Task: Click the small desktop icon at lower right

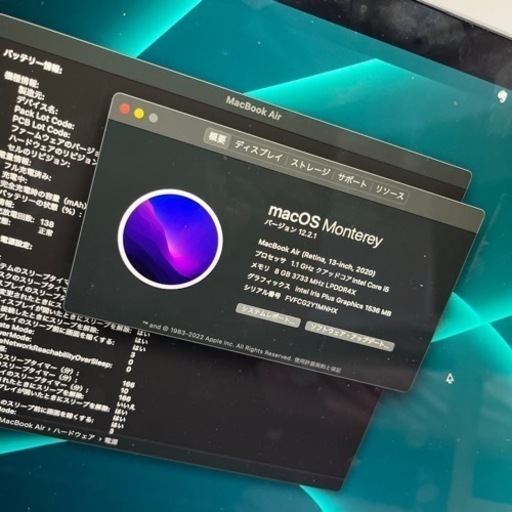Action: click(450, 378)
